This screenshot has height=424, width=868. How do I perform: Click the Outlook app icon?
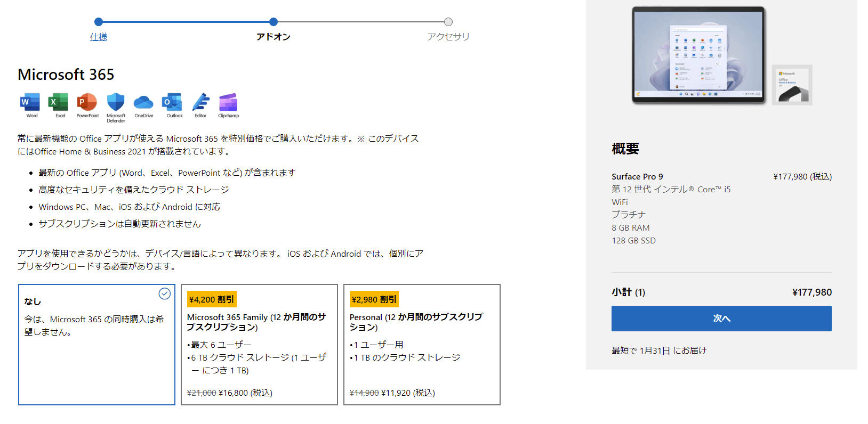172,102
